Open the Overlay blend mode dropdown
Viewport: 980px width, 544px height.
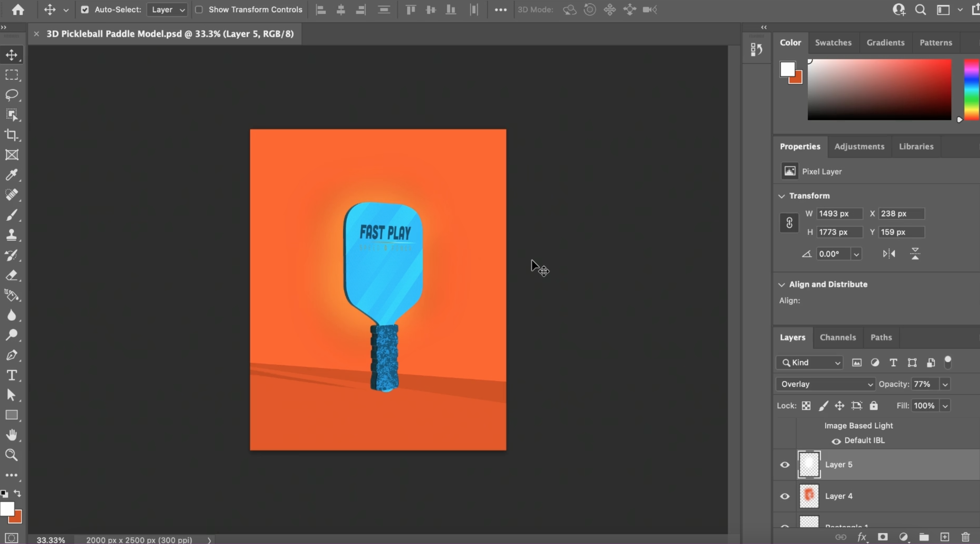point(825,384)
